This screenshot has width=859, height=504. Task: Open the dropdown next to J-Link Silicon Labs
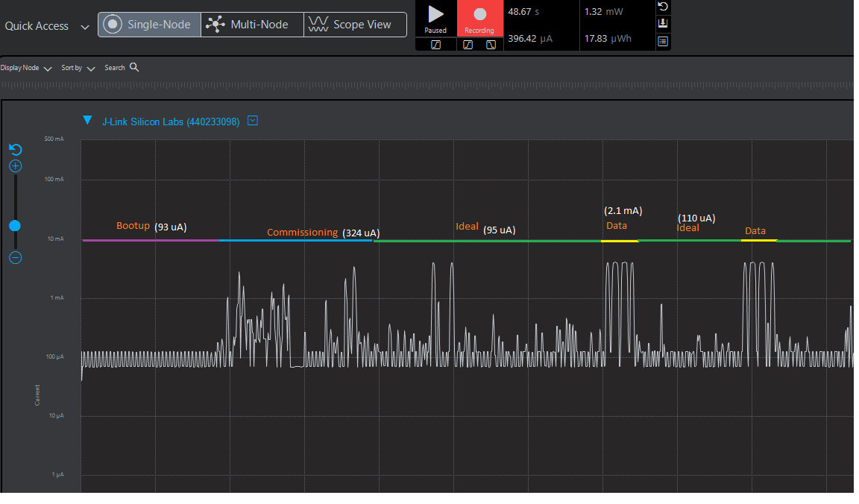click(x=252, y=120)
